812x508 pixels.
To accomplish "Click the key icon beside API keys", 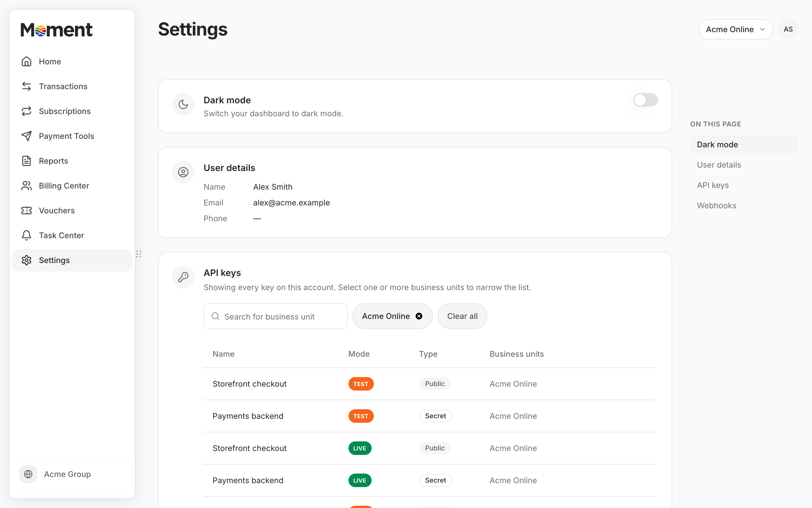I will point(183,277).
